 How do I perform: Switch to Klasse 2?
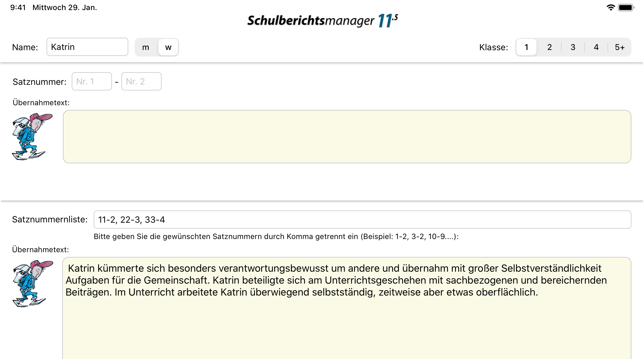pyautogui.click(x=550, y=47)
